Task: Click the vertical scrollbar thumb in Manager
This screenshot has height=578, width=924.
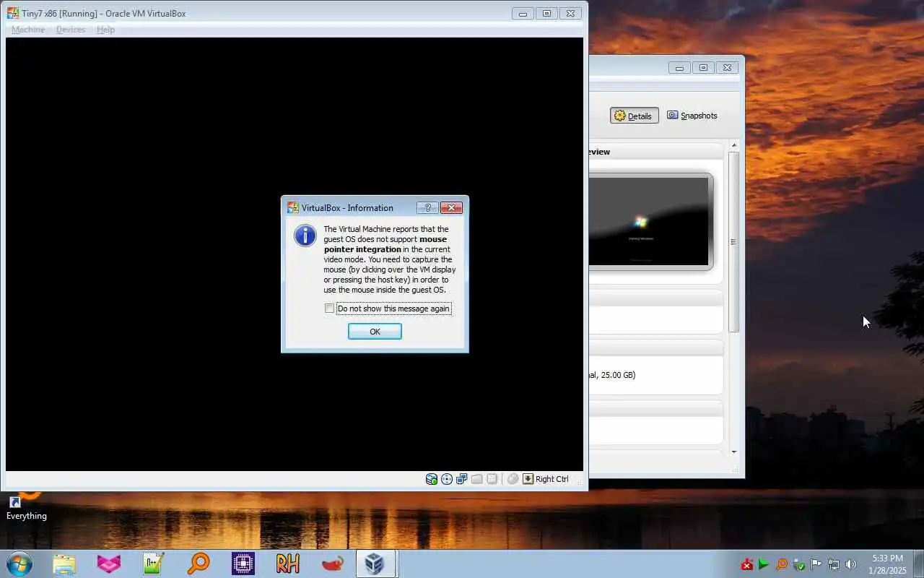Action: 734,242
